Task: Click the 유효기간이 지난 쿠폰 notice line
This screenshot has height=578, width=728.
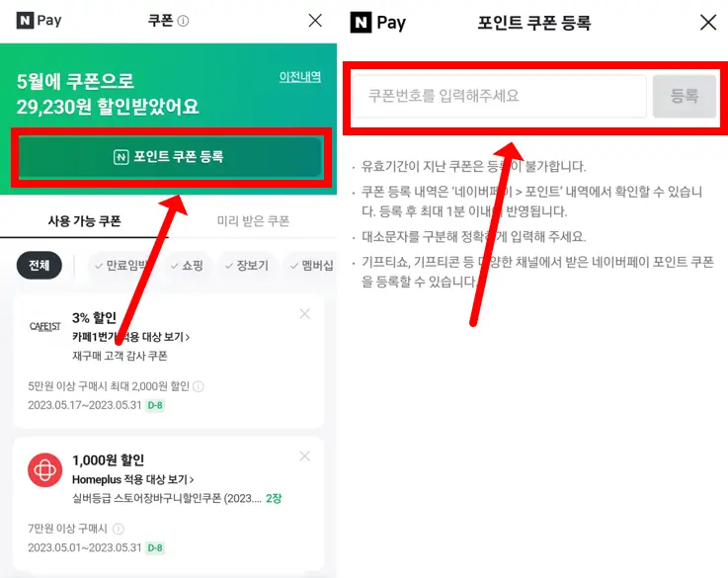Action: tap(473, 166)
